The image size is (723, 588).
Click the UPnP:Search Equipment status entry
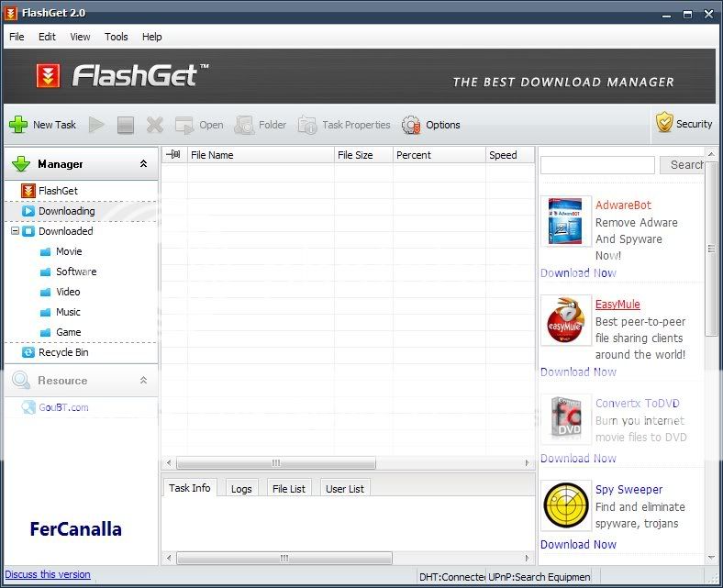(x=539, y=577)
